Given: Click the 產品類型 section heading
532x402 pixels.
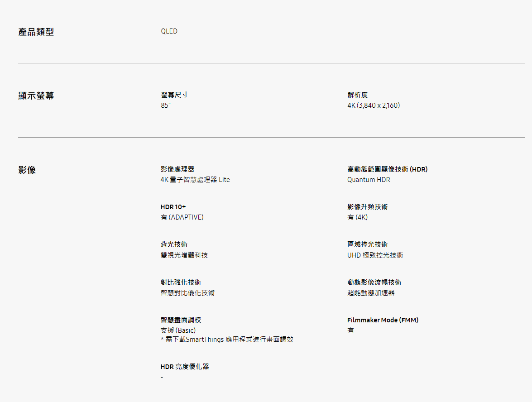Looking at the screenshot, I should pyautogui.click(x=36, y=32).
